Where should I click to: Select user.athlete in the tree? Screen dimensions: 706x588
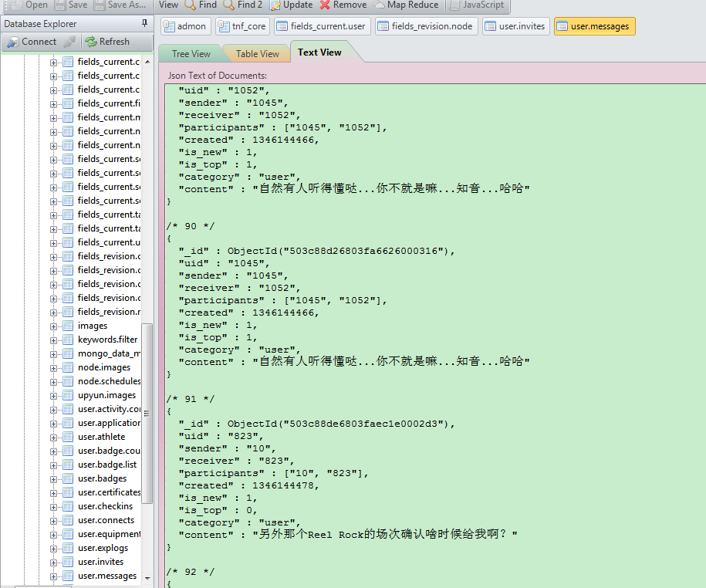[x=101, y=437]
